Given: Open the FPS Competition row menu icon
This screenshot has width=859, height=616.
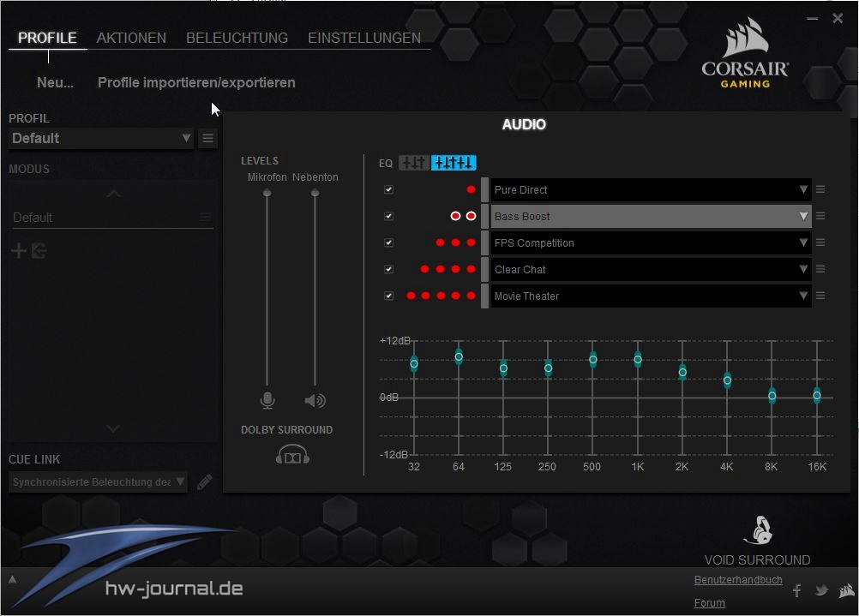Looking at the screenshot, I should (820, 242).
